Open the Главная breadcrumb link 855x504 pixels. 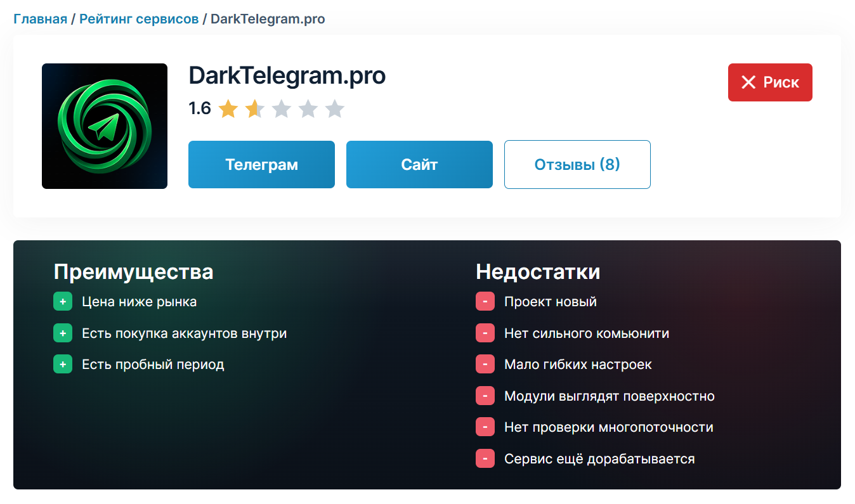tap(40, 19)
